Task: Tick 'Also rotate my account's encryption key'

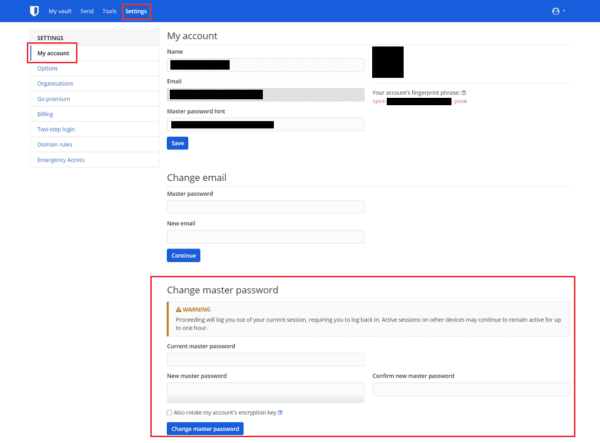Action: coord(169,412)
